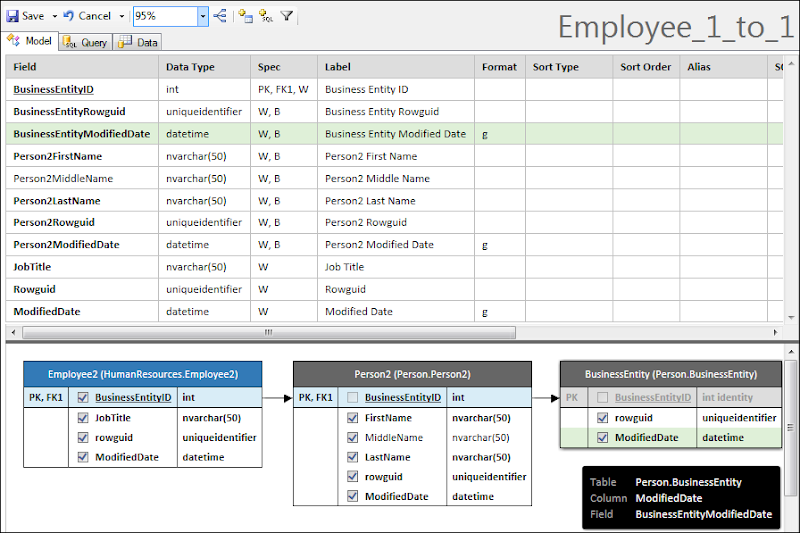Uncheck JobTitle in Employee2 table
800x533 pixels.
pos(83,418)
